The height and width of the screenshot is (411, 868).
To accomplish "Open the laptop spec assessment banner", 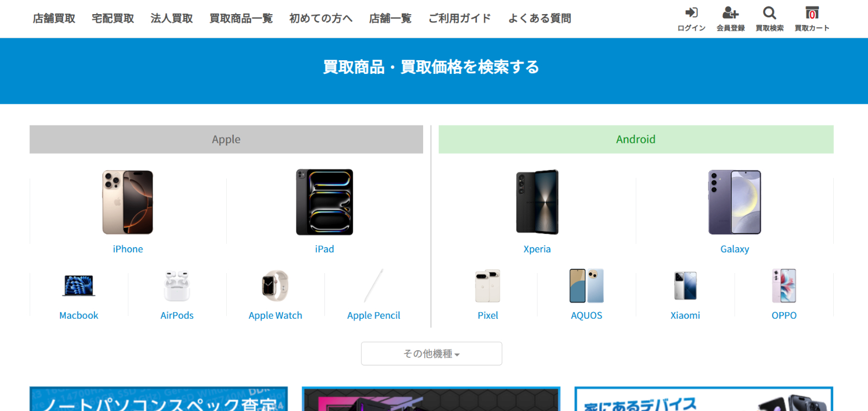I will click(x=158, y=399).
